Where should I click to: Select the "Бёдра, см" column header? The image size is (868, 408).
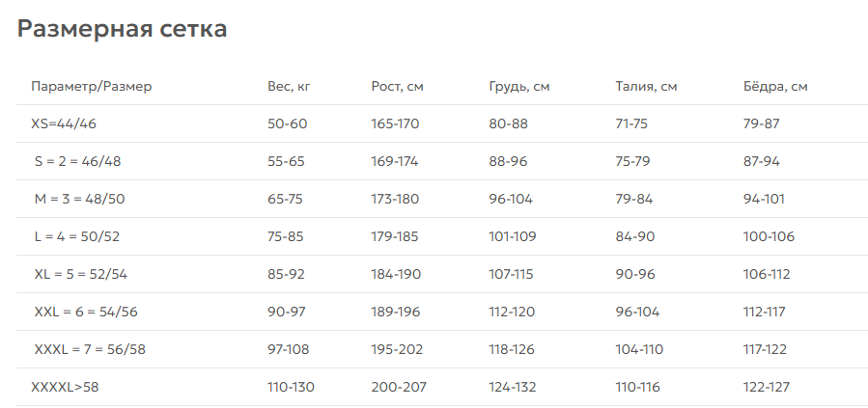click(x=775, y=87)
